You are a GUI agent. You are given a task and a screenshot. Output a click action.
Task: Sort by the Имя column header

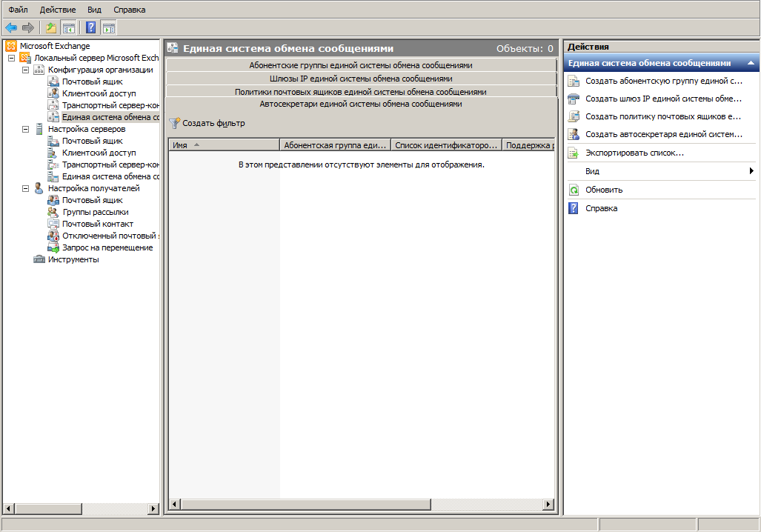tap(224, 145)
